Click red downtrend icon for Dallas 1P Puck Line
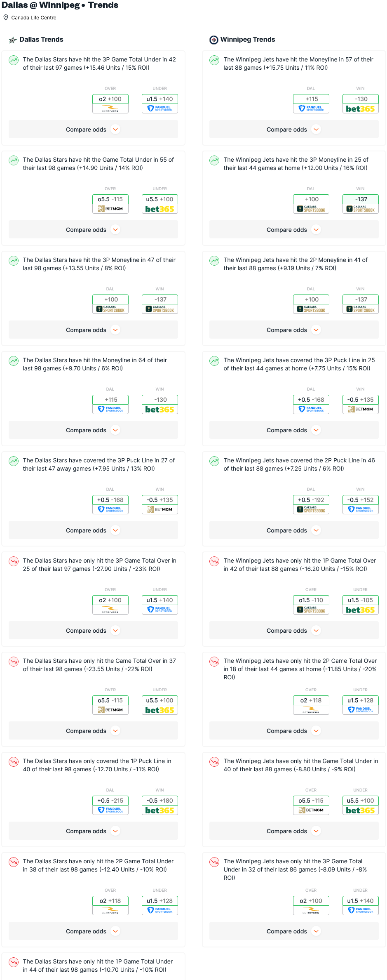 click(14, 762)
